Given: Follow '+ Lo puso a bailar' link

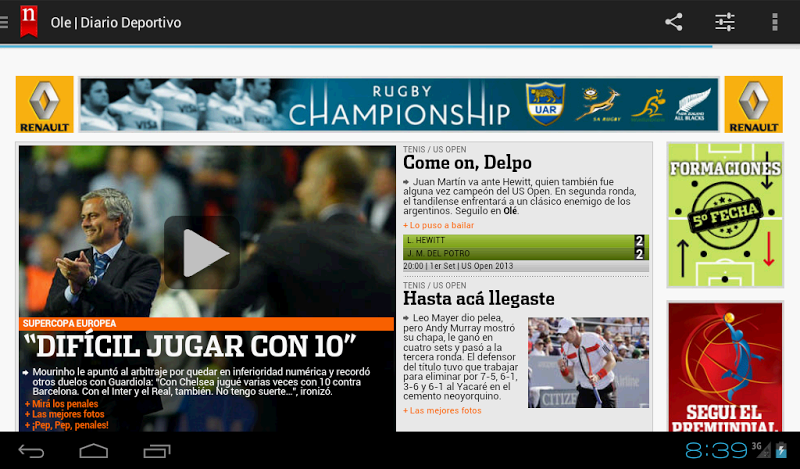Looking at the screenshot, I should coord(439,225).
